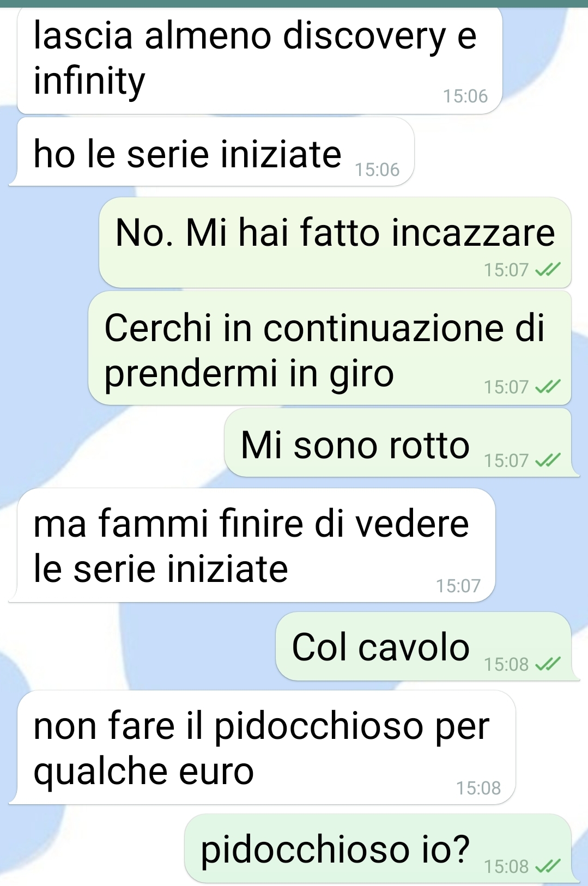Tap the 15:08 timestamp on the 'qualche euro' message
This screenshot has width=588, height=886.
(x=478, y=788)
